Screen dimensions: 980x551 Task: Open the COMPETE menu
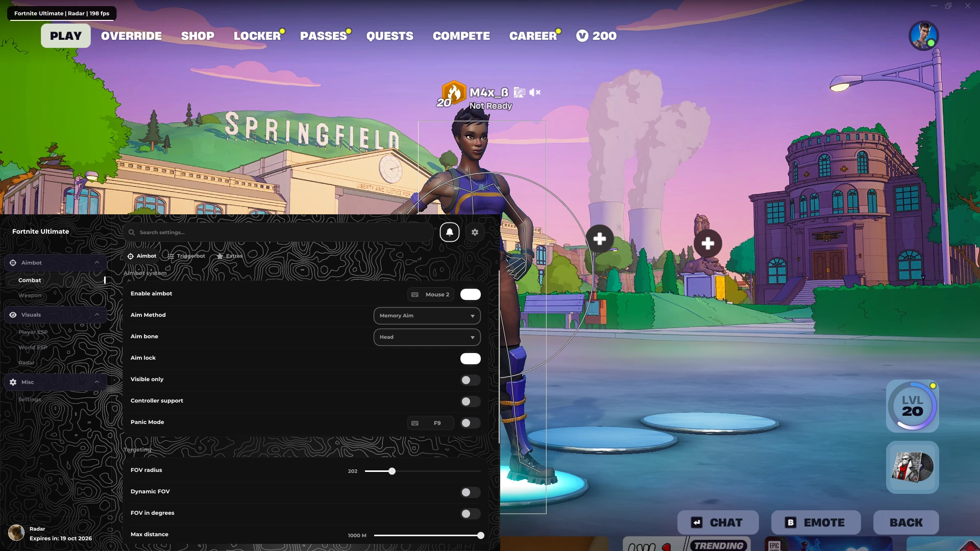point(461,36)
